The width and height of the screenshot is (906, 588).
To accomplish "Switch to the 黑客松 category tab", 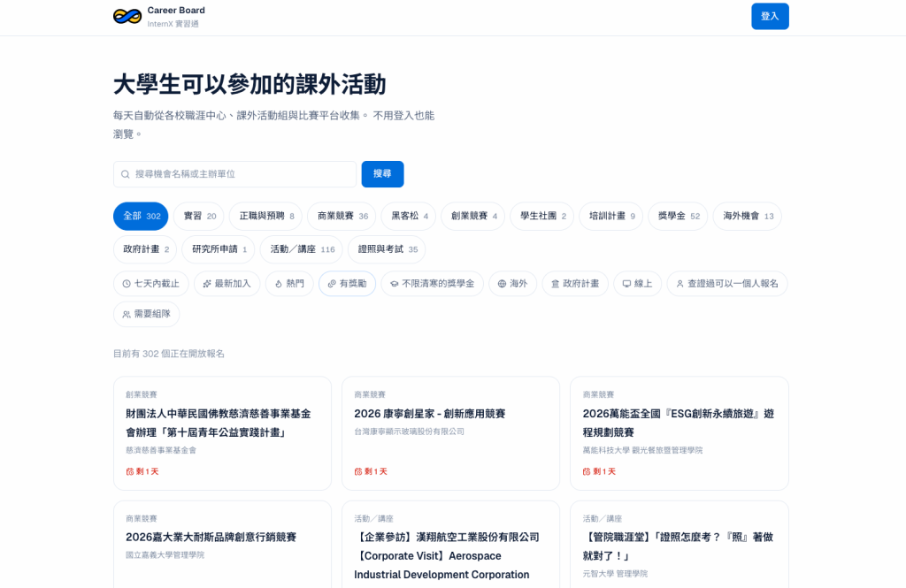I will [409, 216].
